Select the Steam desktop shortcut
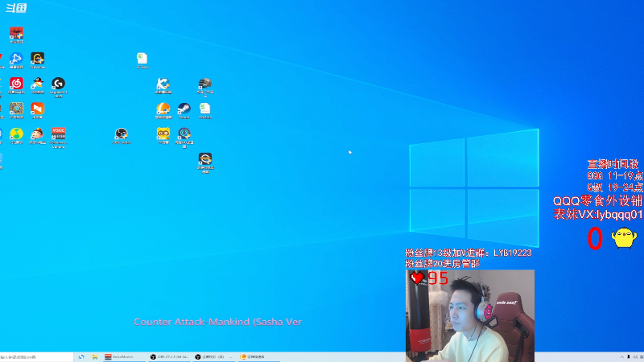Viewport: 644px width, 362px height. 184,110
